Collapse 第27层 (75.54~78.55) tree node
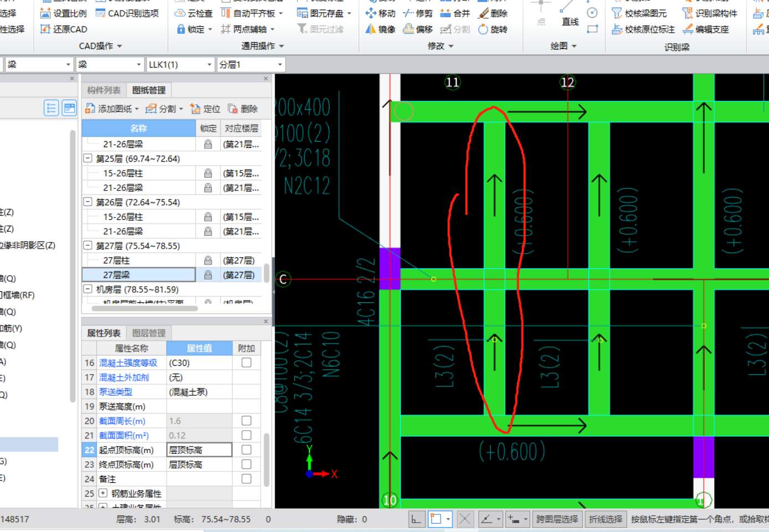Image resolution: width=769 pixels, height=532 pixels. tap(87, 245)
